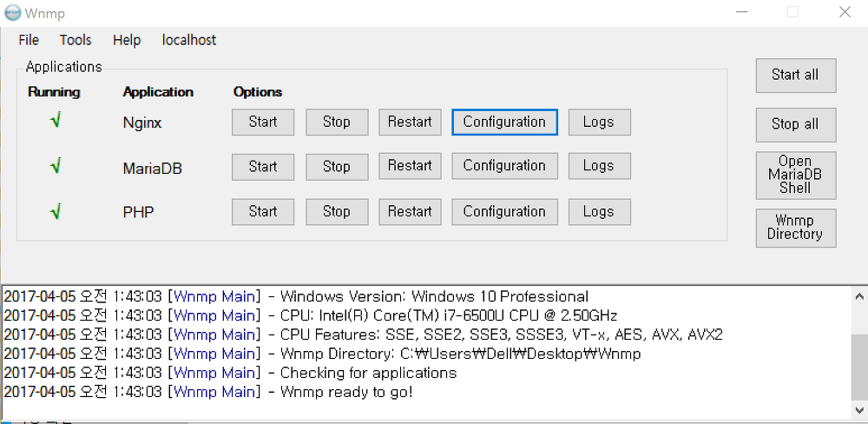Viewport: 868px width, 424px height.
Task: Click the Wnmp app icon in title bar
Action: [12, 12]
